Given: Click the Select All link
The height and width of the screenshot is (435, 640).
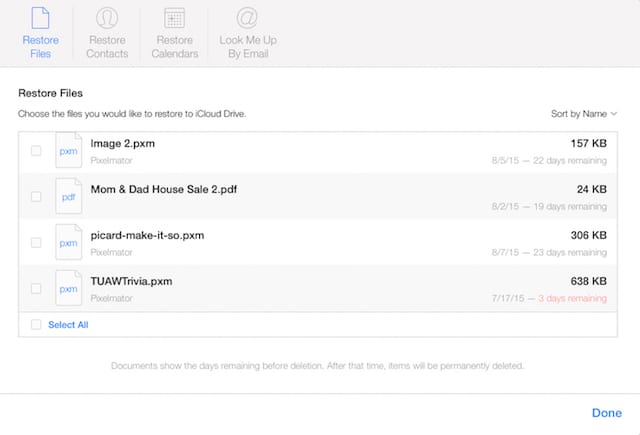Looking at the screenshot, I should (x=68, y=325).
